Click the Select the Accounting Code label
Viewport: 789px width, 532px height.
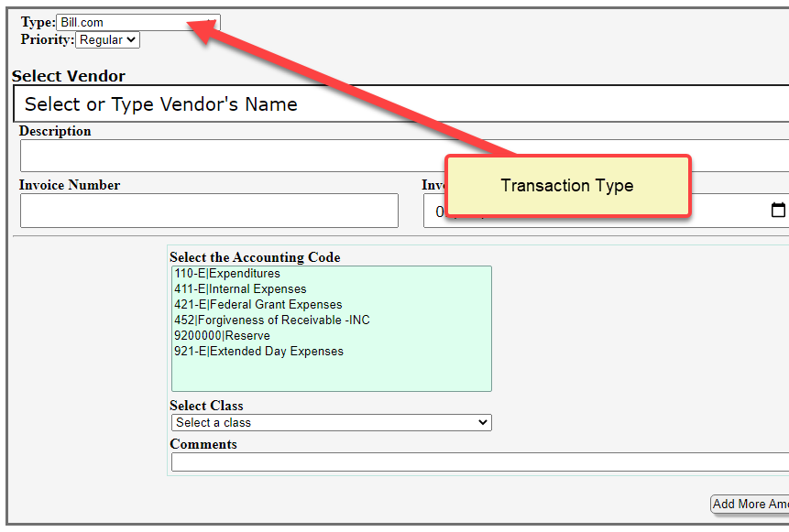(255, 257)
